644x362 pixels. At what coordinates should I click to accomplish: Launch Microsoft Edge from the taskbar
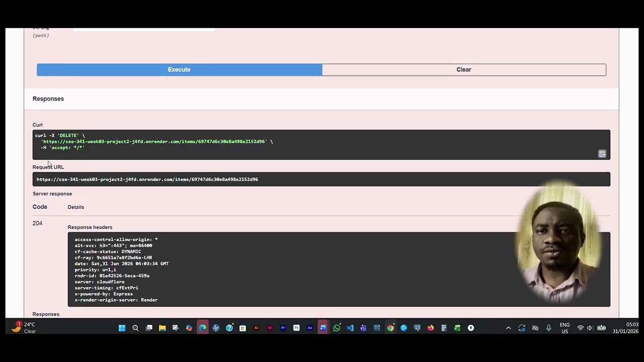(202, 328)
